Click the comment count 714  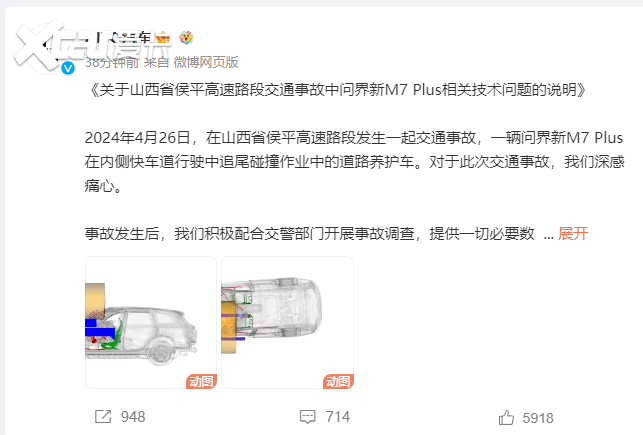coord(338,417)
